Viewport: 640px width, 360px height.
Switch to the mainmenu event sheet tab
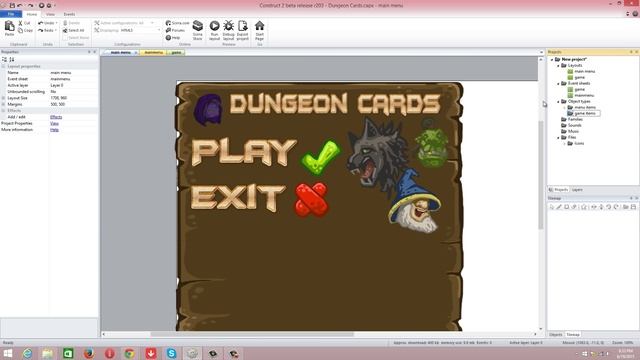point(153,53)
